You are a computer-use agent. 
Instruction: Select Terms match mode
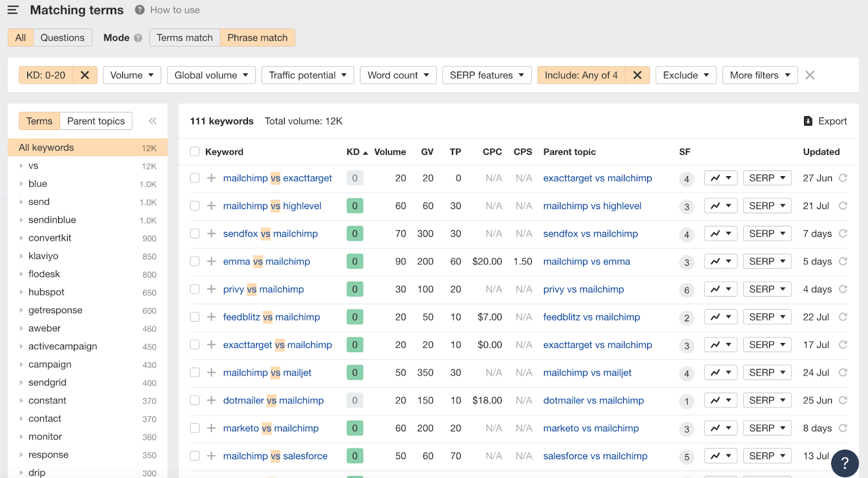[184, 38]
